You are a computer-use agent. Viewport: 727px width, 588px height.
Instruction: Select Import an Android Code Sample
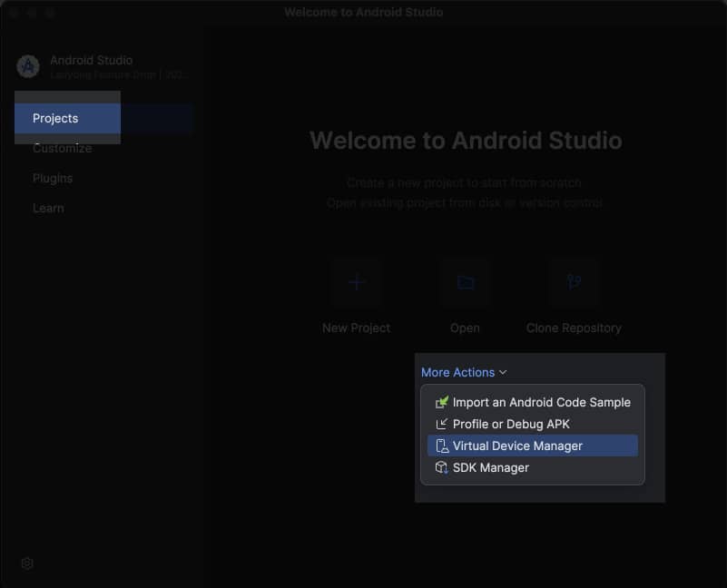532,402
